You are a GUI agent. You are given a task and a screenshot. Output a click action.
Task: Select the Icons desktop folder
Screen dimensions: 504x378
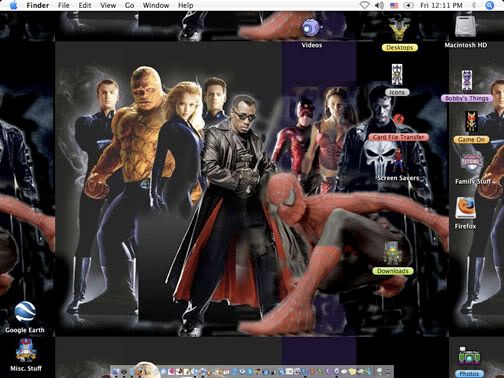click(x=397, y=75)
